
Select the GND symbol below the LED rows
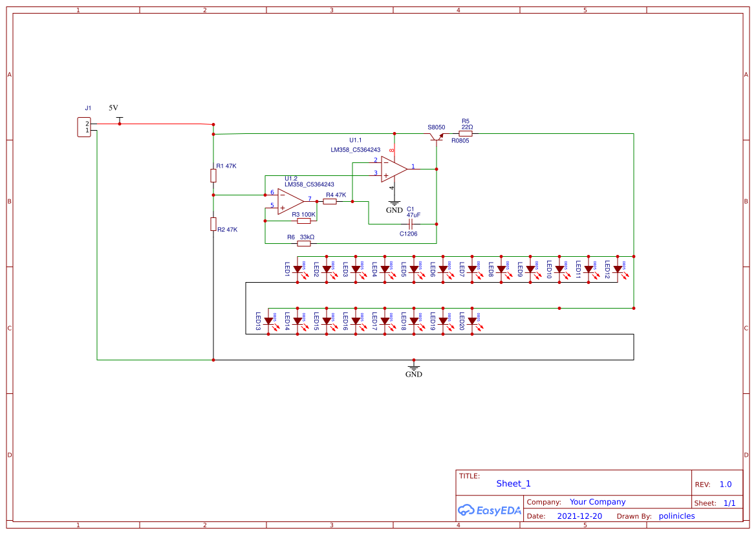point(413,366)
